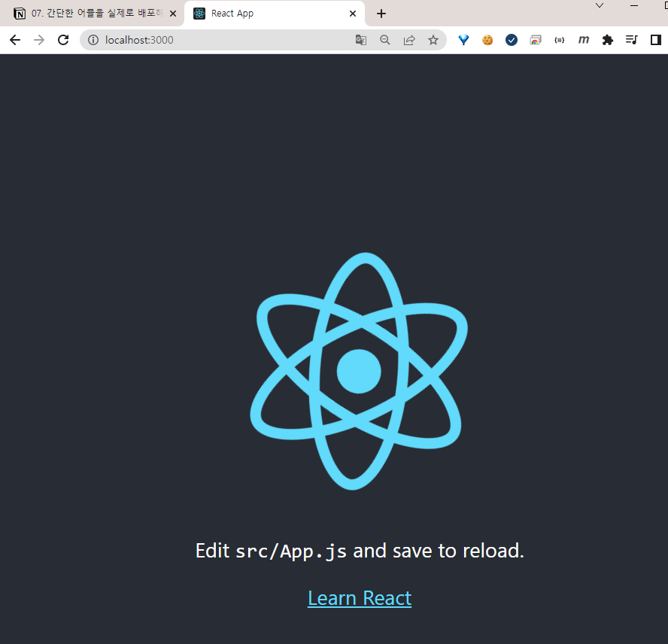The image size is (668, 644).
Task: Open the curly braces JSON extension icon
Action: (x=560, y=40)
